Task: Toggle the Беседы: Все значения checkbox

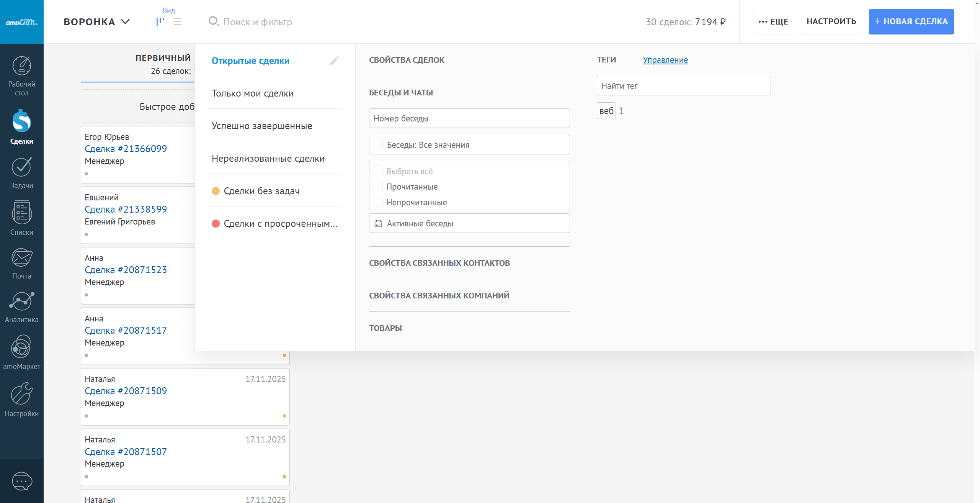Action: coord(378,144)
